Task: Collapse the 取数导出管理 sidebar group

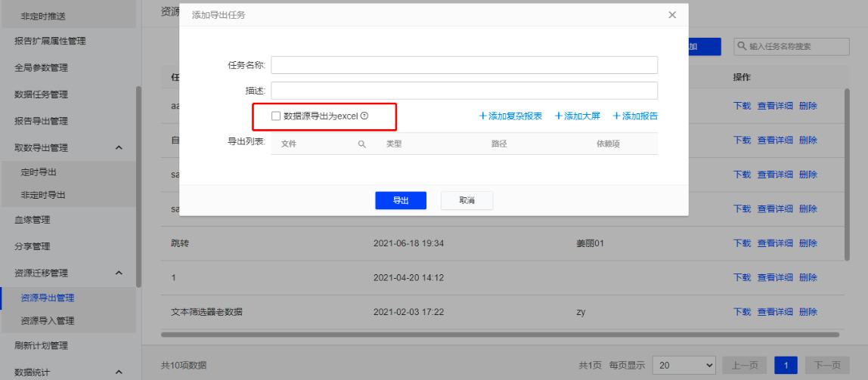Action: point(119,147)
